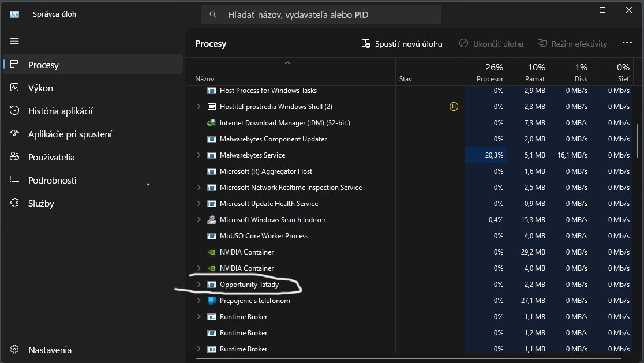The width and height of the screenshot is (644, 363).
Task: Sort by the Procesor column
Action: click(x=486, y=72)
